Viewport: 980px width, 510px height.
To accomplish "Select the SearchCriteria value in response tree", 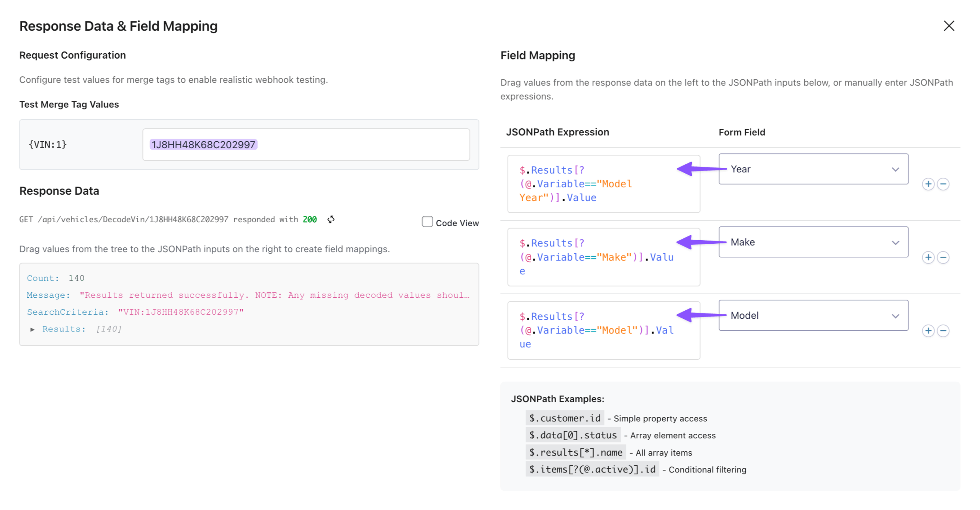I will 180,312.
